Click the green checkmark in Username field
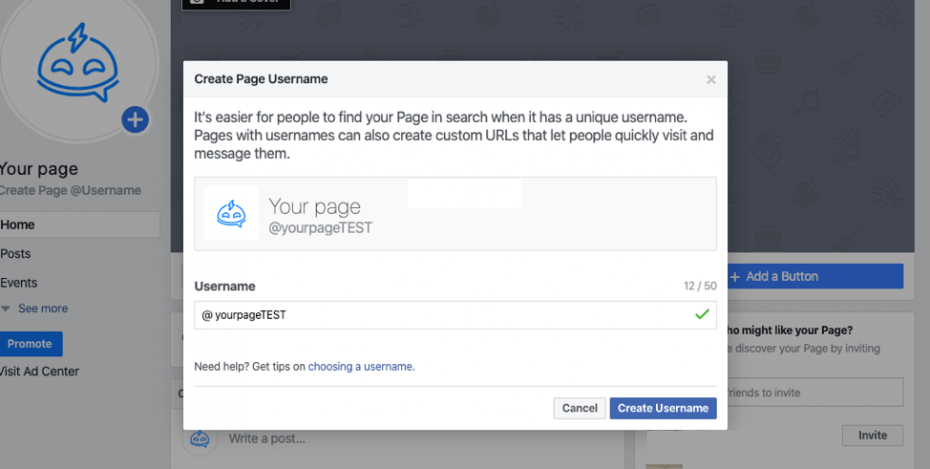This screenshot has width=930, height=469. click(702, 314)
